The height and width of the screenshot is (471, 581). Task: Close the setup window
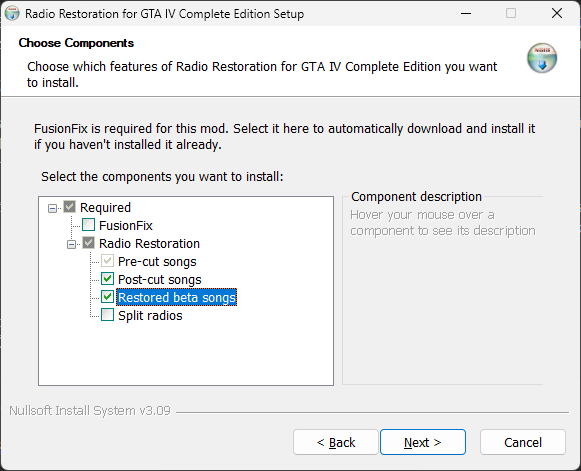click(x=557, y=14)
